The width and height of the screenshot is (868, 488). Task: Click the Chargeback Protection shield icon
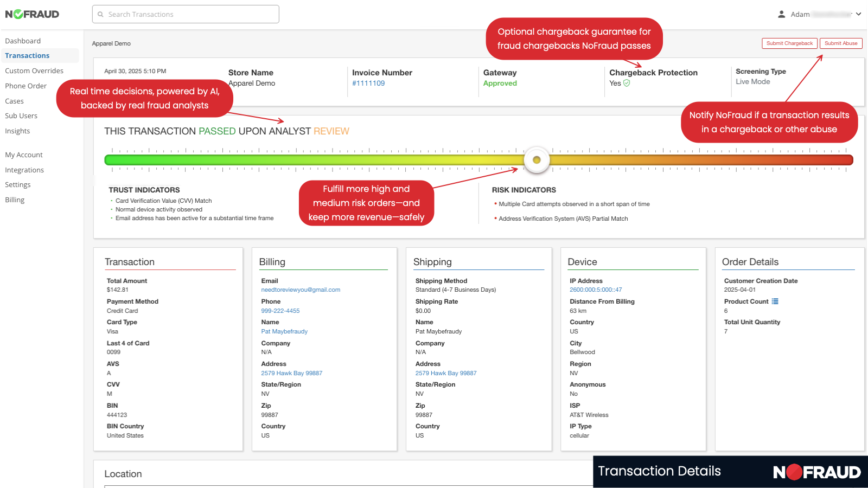(627, 83)
